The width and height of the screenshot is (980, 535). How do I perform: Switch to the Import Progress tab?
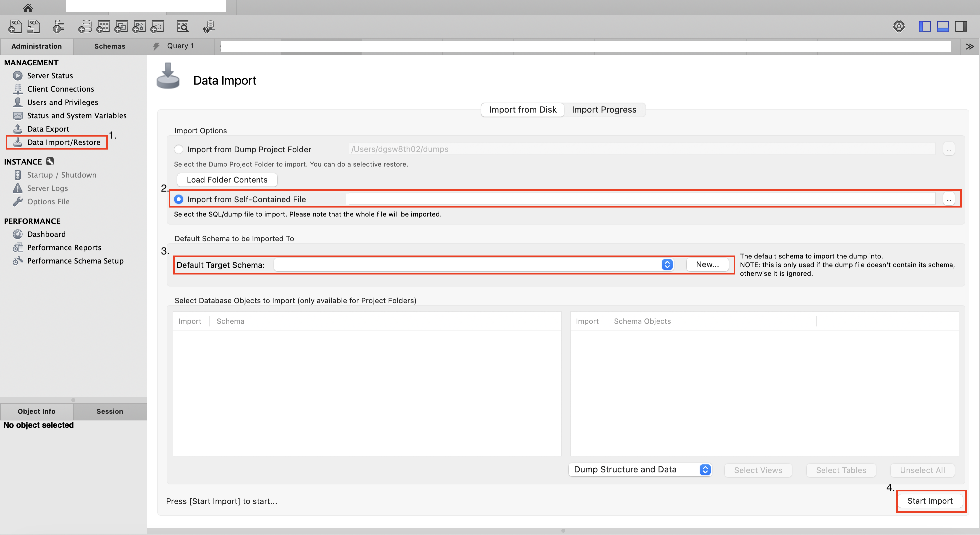tap(604, 110)
